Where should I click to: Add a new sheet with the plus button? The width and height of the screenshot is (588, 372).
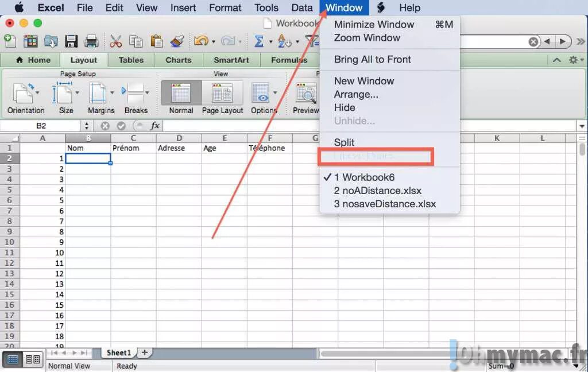tap(144, 352)
